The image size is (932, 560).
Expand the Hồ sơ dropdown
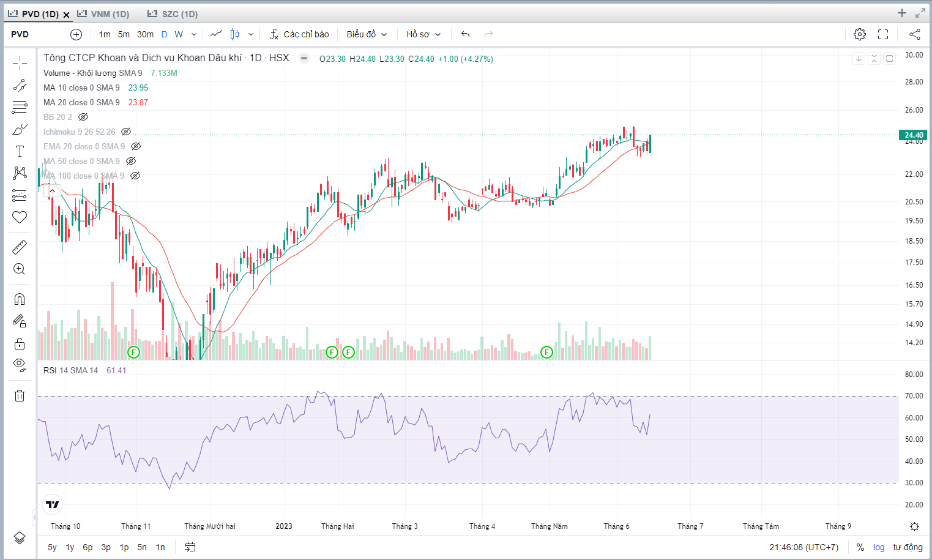point(423,34)
